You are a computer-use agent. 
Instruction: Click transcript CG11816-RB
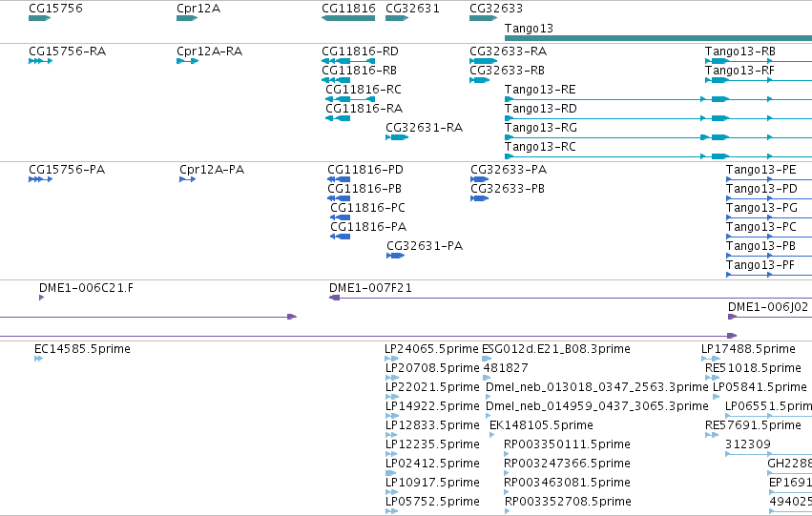pos(359,71)
